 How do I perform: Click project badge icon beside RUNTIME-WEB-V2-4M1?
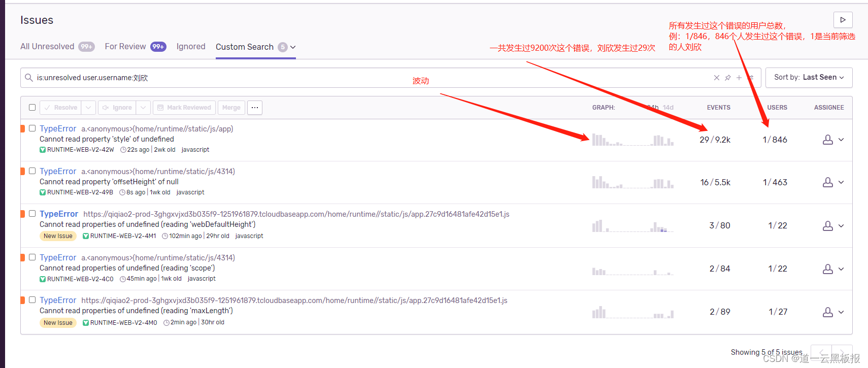pyautogui.click(x=86, y=236)
